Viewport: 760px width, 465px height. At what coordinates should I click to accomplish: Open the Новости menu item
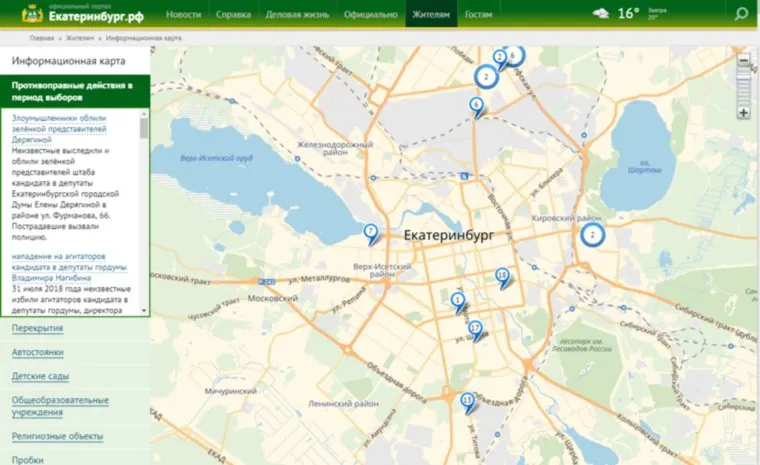pos(183,15)
